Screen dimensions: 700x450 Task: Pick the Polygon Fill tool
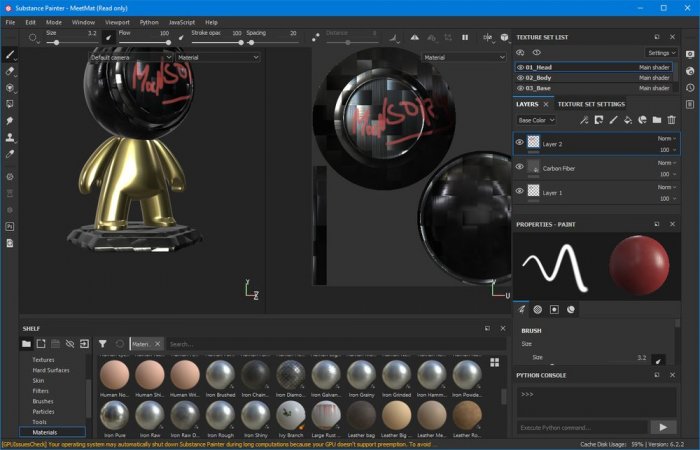(x=10, y=103)
